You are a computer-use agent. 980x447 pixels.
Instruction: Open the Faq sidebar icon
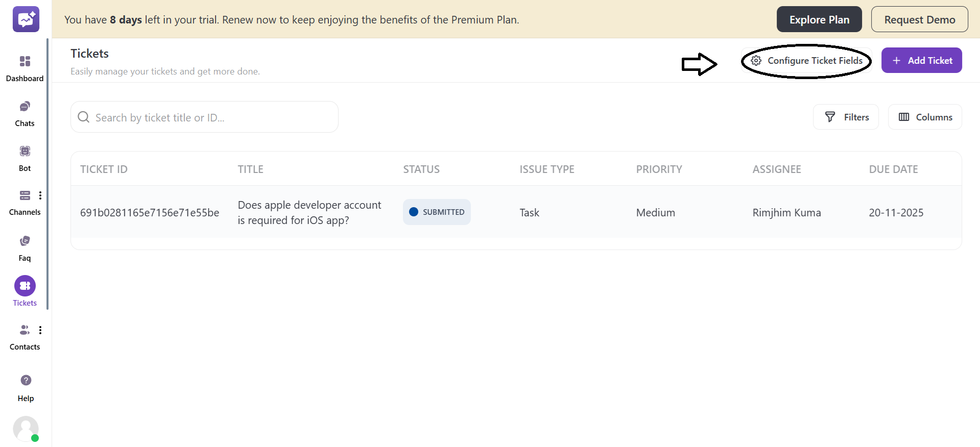click(x=25, y=241)
